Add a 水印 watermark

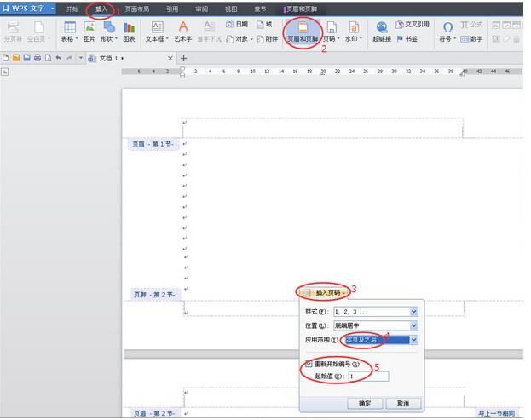pyautogui.click(x=354, y=32)
